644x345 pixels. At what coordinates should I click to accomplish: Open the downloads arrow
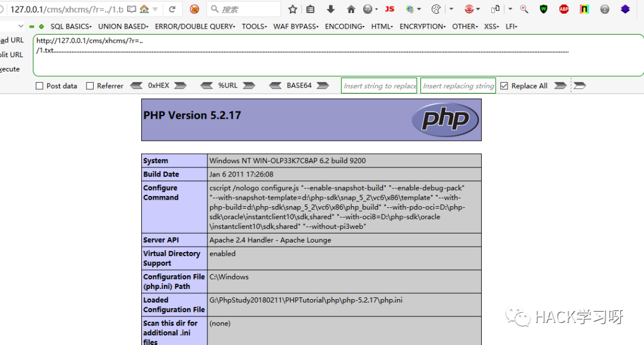point(330,9)
